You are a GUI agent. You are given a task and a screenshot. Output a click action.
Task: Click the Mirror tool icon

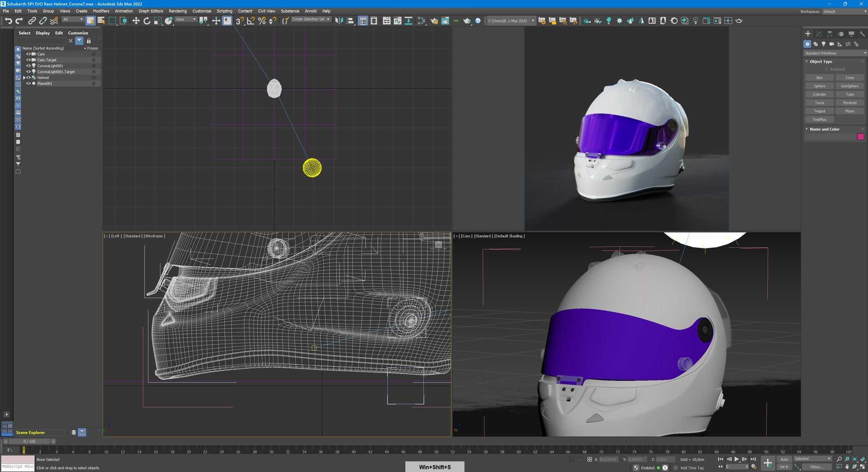coord(339,21)
